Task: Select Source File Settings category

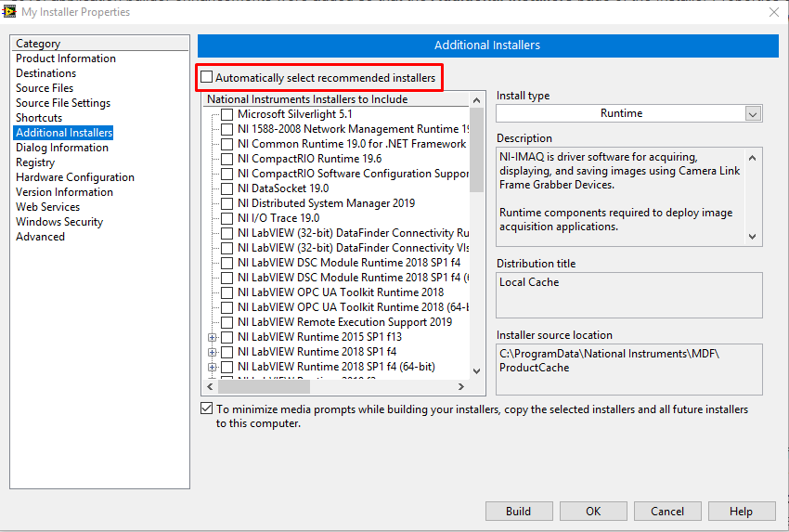Action: 63,103
